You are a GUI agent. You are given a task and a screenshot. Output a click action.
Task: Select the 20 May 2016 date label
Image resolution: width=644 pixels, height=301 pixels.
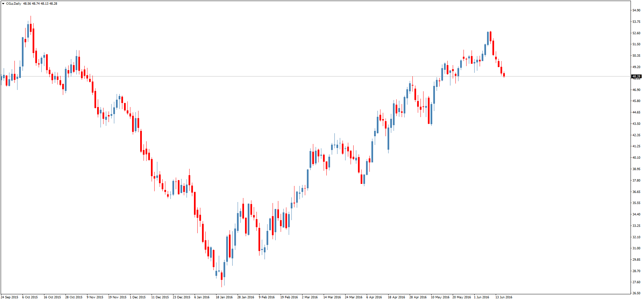click(462, 297)
